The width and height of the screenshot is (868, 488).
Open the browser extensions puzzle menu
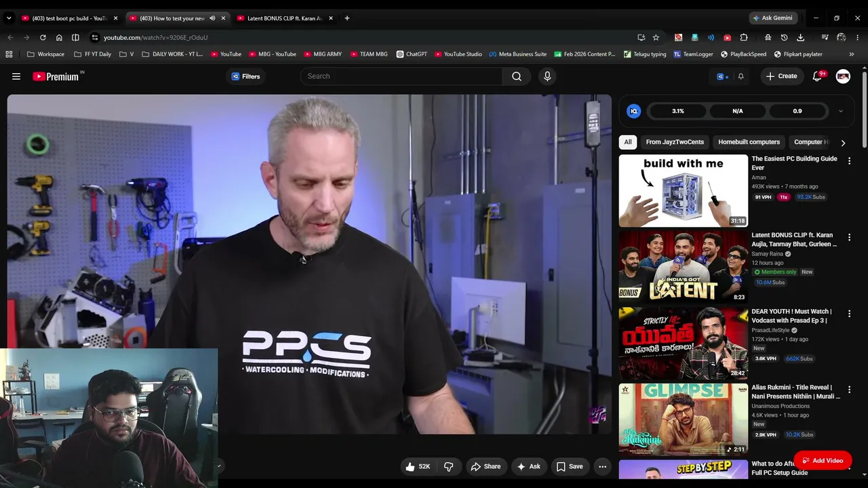(744, 37)
